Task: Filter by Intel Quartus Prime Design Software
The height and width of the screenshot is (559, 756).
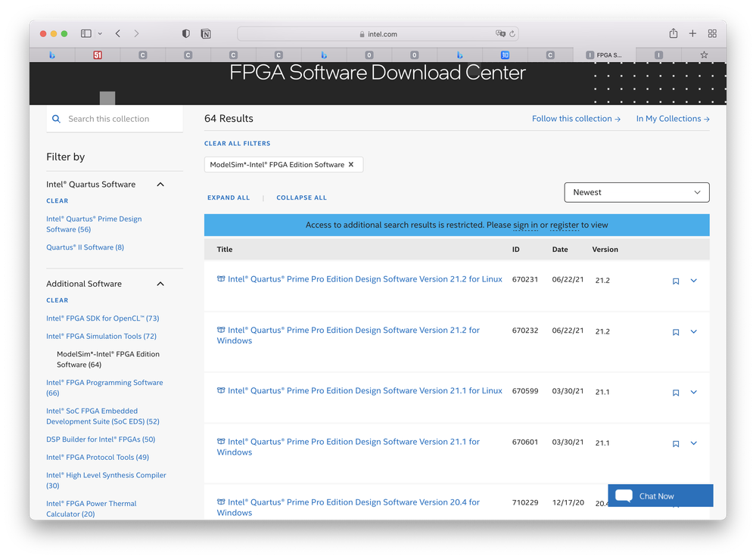Action: pos(94,224)
